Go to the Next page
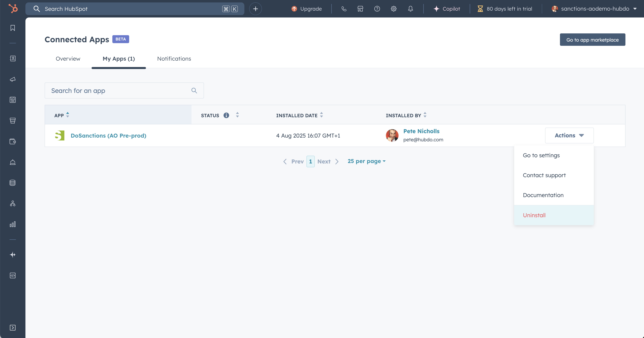 328,161
